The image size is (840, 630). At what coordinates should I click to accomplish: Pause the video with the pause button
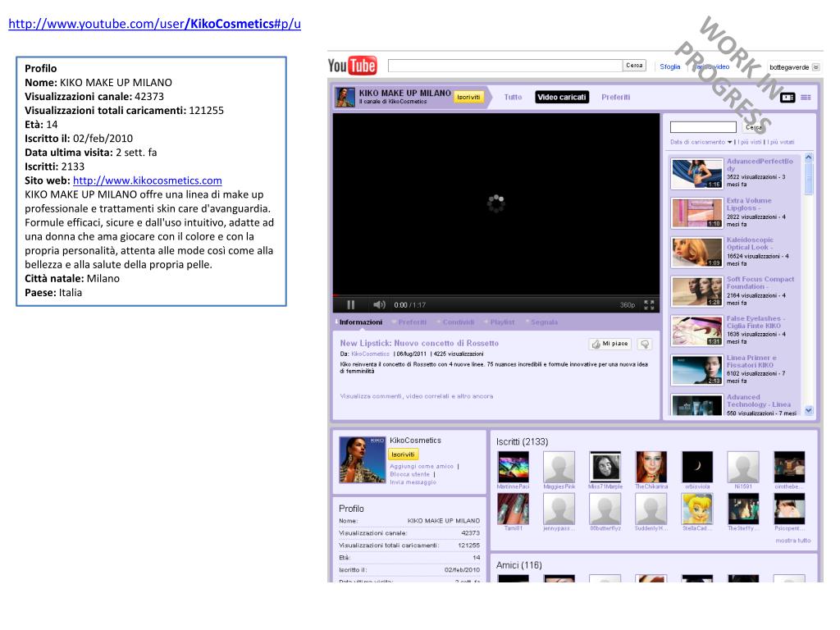(351, 305)
